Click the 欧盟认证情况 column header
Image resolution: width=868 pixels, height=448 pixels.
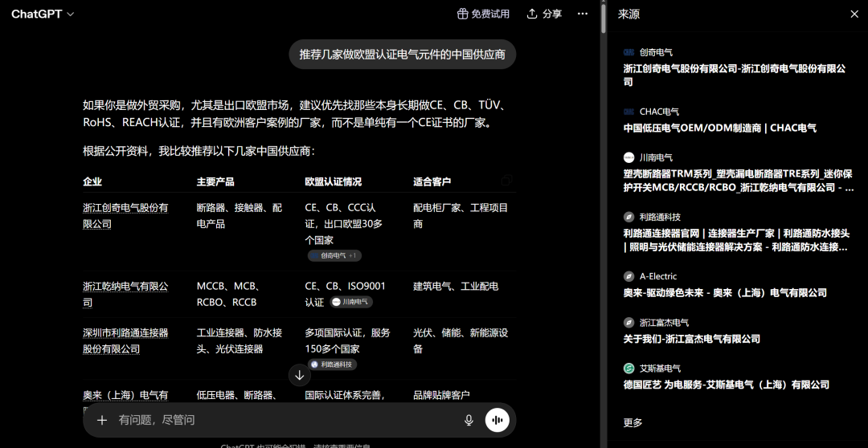334,181
